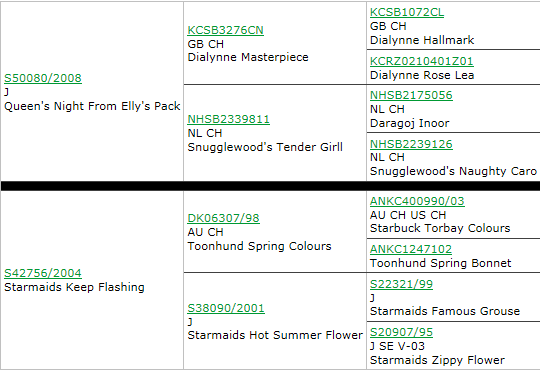540x370 pixels.
Task: Follow the NHSB2239126 link
Action: coord(411,144)
